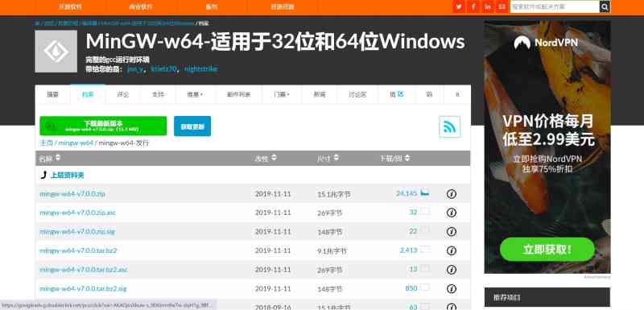The height and width of the screenshot is (310, 644).
Task: Expand the 维基 tab dropdown
Action: [195, 94]
